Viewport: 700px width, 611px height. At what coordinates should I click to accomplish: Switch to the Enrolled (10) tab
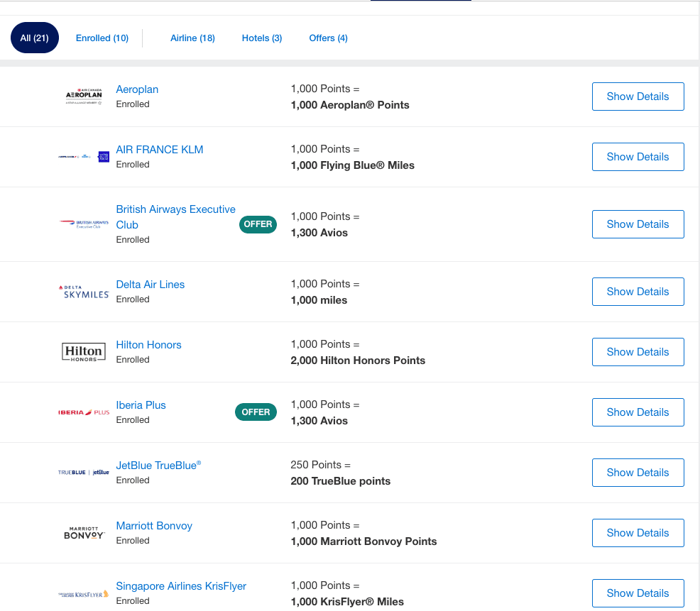(x=102, y=38)
